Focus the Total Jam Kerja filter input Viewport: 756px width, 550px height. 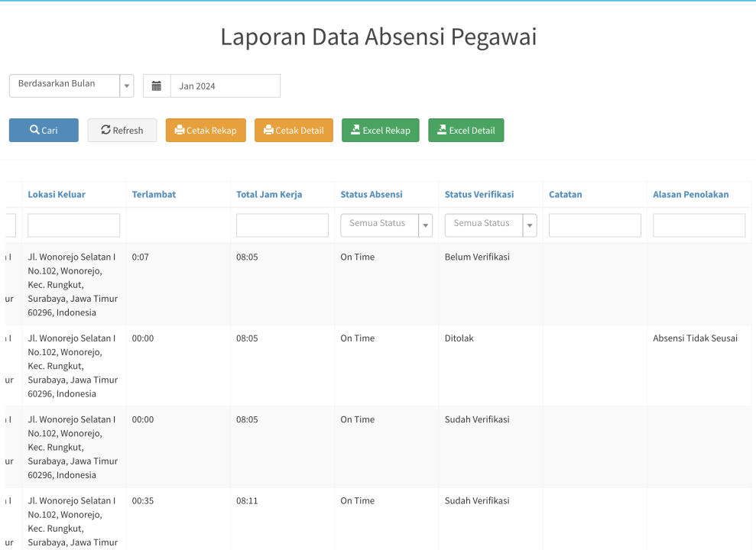coord(282,225)
